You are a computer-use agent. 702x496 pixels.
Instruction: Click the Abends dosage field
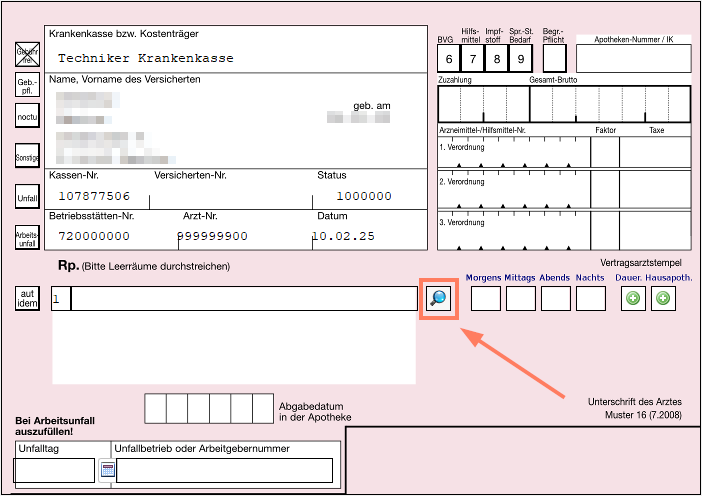point(556,299)
